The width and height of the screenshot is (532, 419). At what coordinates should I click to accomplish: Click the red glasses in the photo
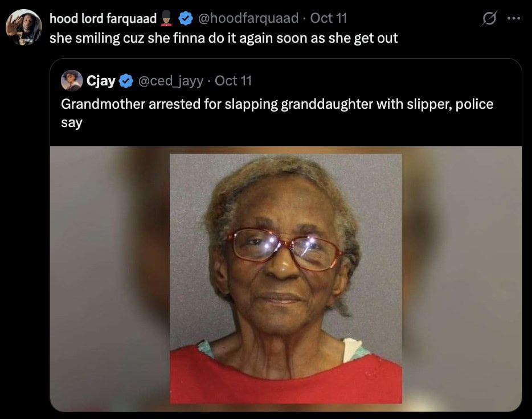point(286,249)
